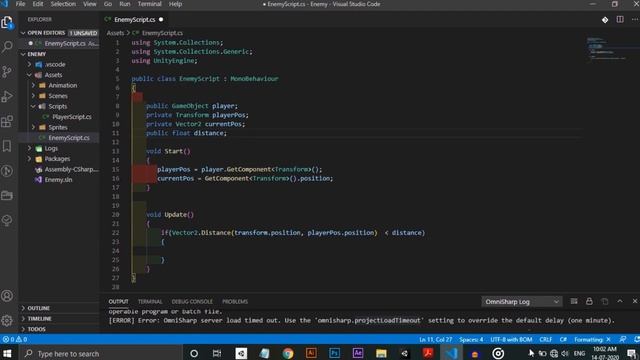Image resolution: width=640 pixels, height=360 pixels.
Task: Click the Formatting status bar item
Action: click(592, 339)
